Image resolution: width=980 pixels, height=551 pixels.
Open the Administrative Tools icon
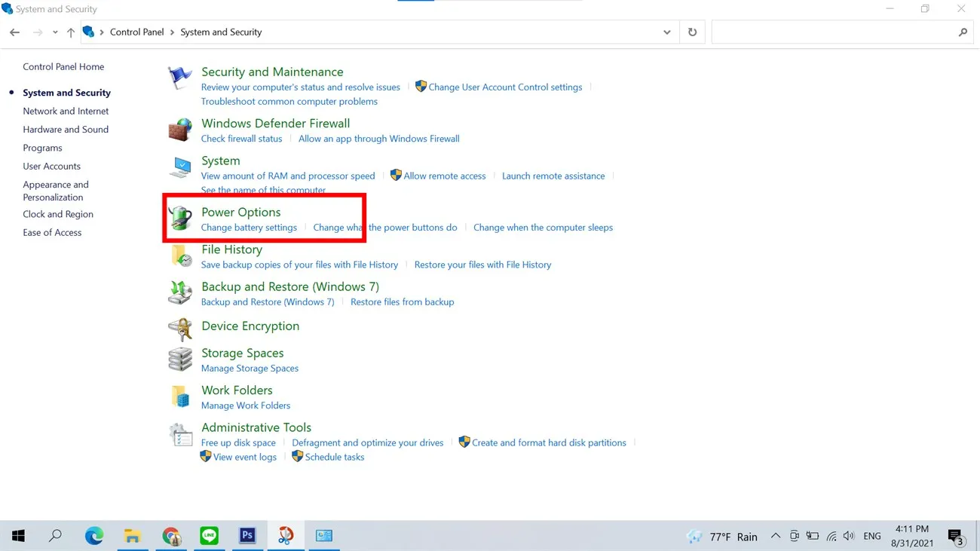[180, 434]
